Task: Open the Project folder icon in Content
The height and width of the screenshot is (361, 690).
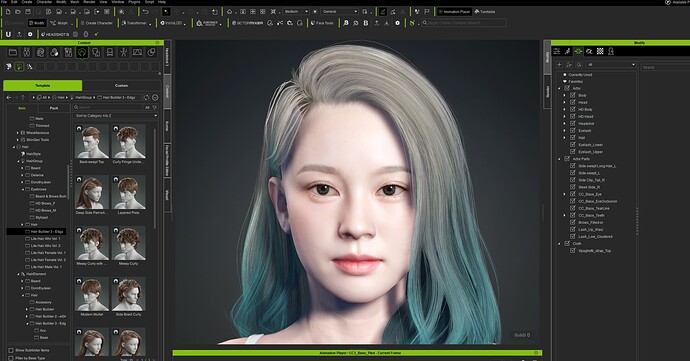Action: [x=13, y=53]
